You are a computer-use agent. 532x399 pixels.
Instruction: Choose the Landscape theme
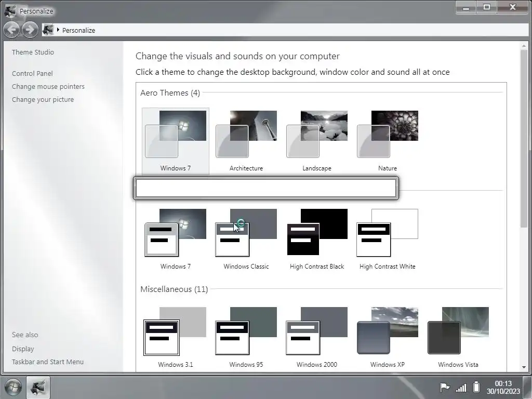[x=316, y=141]
